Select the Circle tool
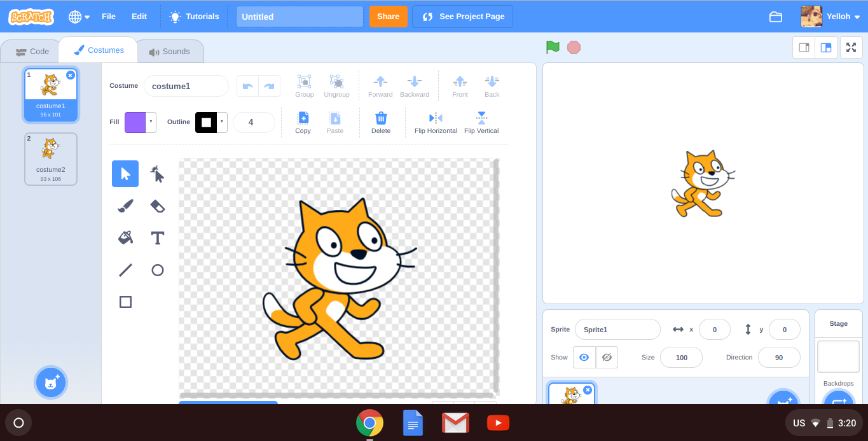This screenshot has width=868, height=441. point(157,270)
